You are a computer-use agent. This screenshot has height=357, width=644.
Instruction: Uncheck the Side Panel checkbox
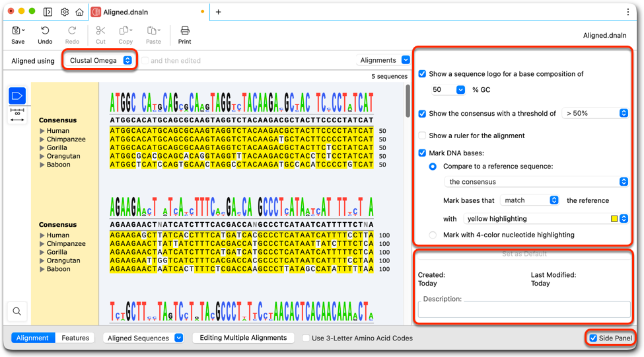[593, 338]
